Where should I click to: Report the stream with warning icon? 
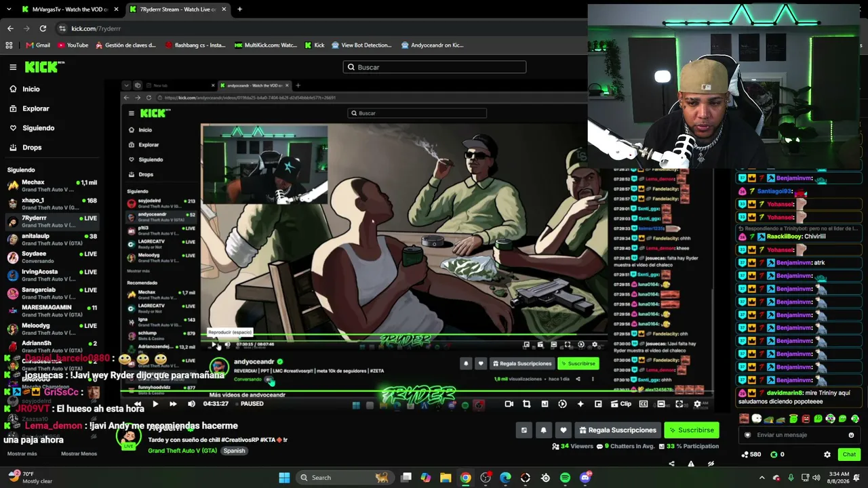[691, 464]
